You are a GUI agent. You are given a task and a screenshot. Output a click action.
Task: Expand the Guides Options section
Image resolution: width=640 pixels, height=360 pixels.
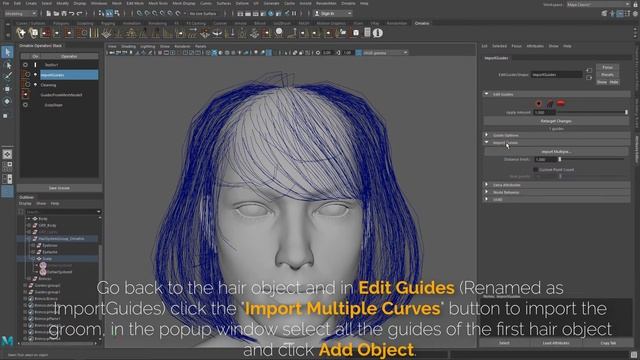[556, 135]
